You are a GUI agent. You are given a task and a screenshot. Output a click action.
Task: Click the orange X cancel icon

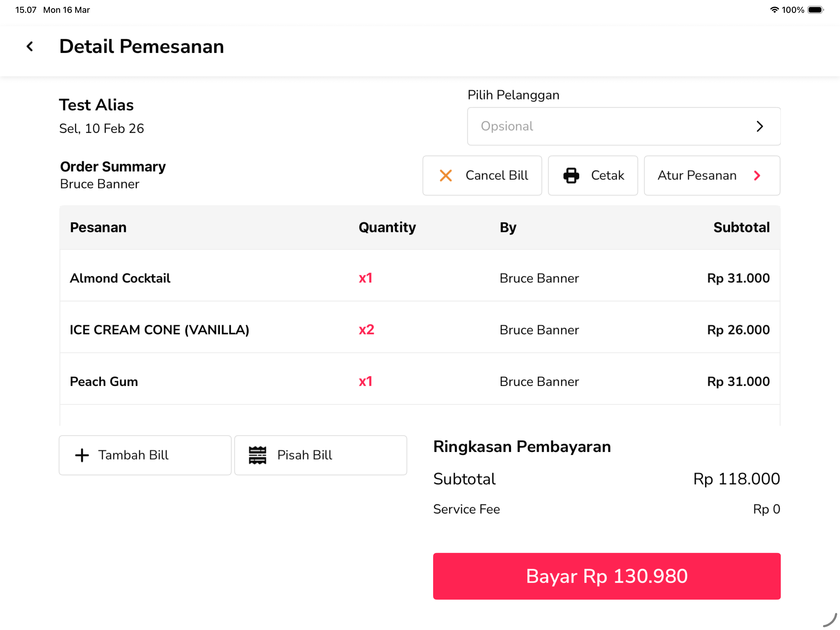click(445, 176)
